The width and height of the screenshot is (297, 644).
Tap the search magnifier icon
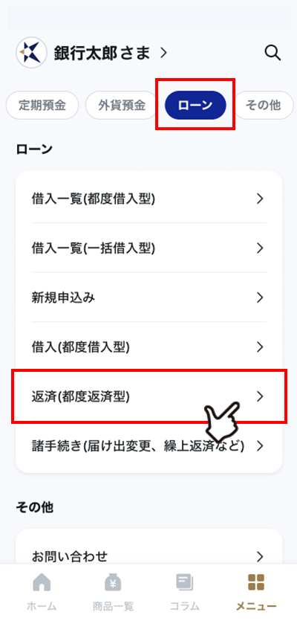click(x=272, y=53)
